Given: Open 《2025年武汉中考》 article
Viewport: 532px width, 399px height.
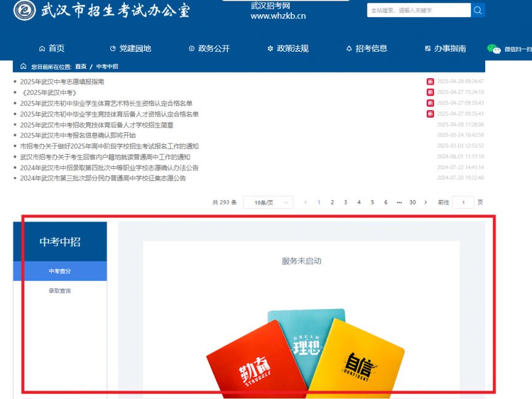Looking at the screenshot, I should [49, 92].
